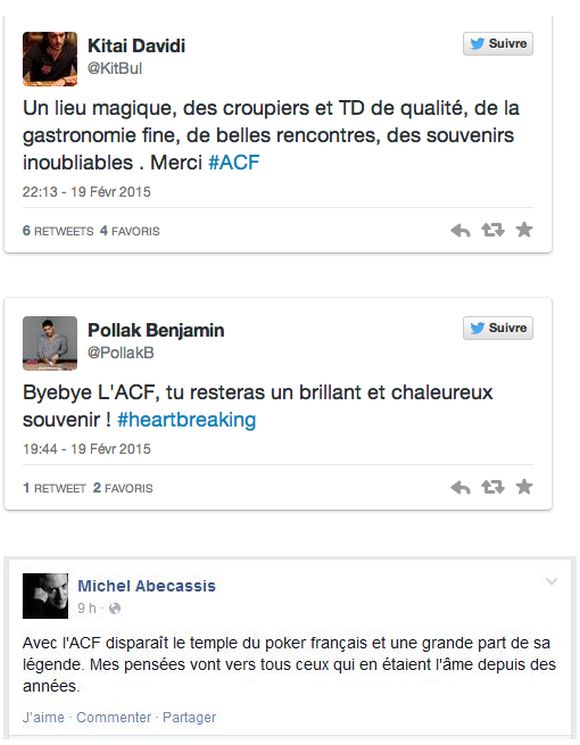
Task: Like the post with J'aime
Action: click(43, 717)
